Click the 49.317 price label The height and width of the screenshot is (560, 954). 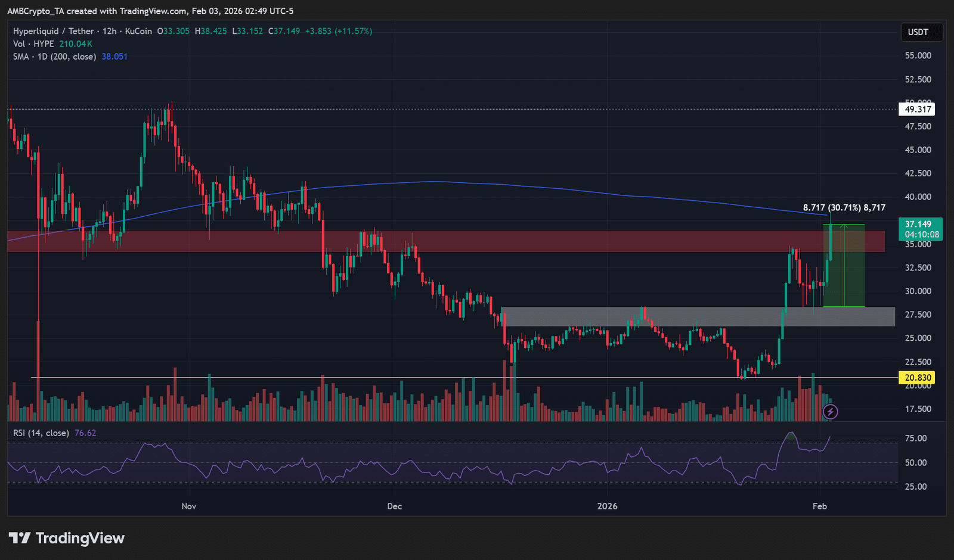(917, 110)
